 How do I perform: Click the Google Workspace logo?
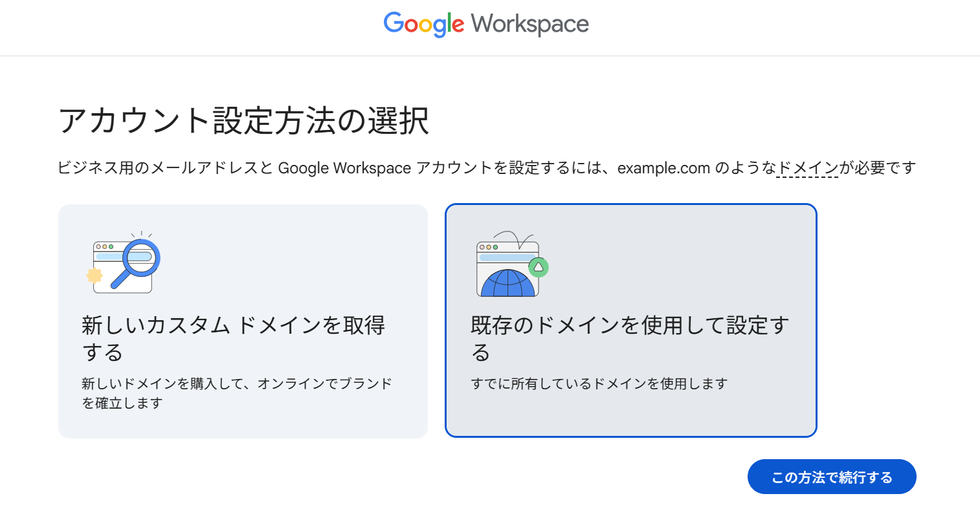(x=486, y=25)
